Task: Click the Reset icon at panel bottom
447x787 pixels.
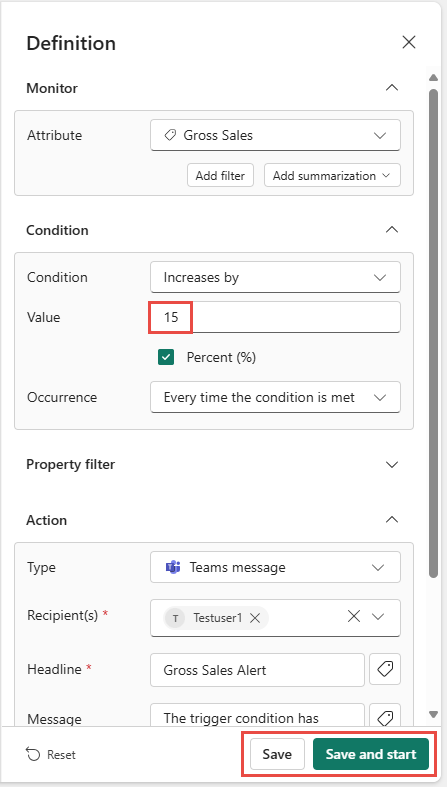Action: tap(33, 754)
